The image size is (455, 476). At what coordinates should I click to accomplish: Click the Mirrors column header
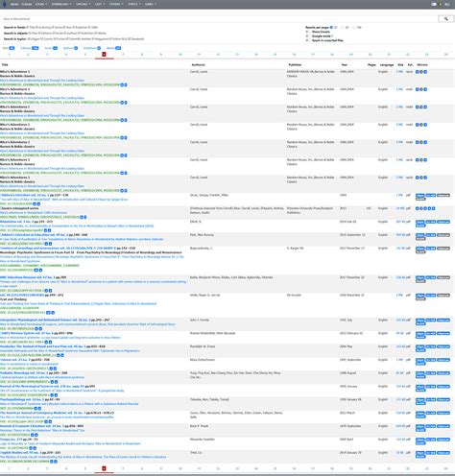click(x=422, y=65)
